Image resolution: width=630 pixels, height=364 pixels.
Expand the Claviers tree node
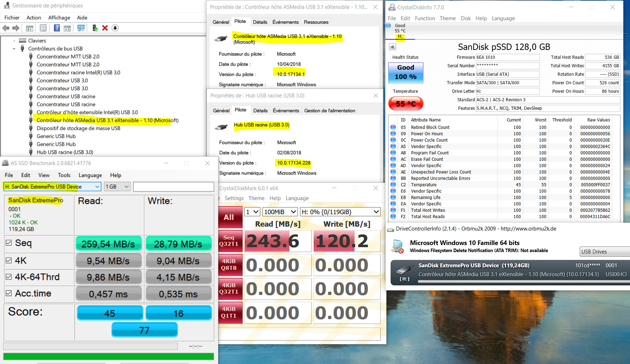[x=14, y=41]
